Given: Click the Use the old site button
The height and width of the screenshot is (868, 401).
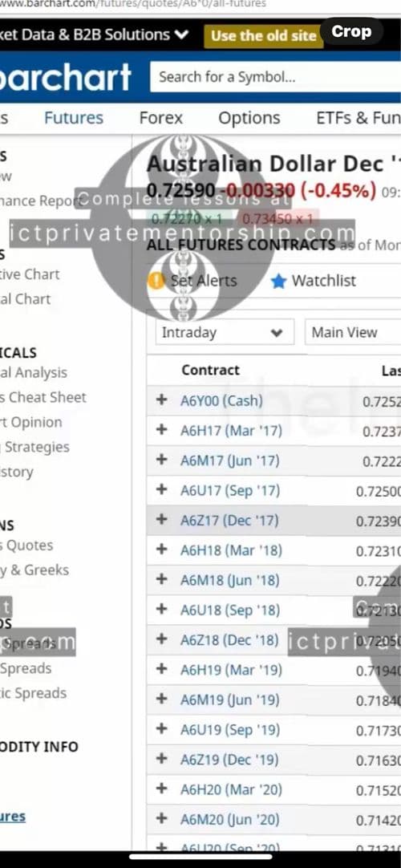Looking at the screenshot, I should tap(263, 36).
